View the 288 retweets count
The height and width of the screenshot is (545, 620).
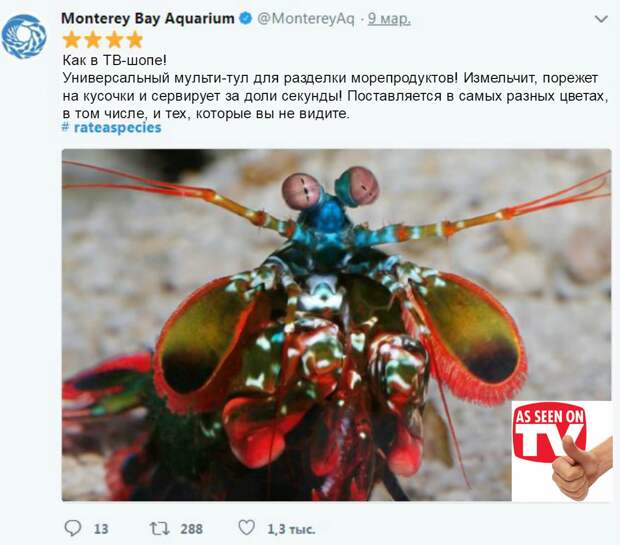pos(191,529)
